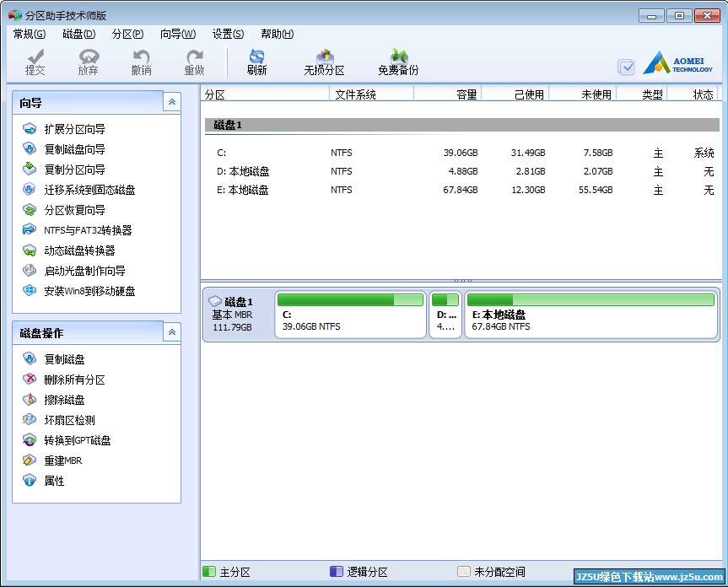Launch the 扩展分区向导 icon
Viewport: 728px width, 587px height.
coord(30,128)
